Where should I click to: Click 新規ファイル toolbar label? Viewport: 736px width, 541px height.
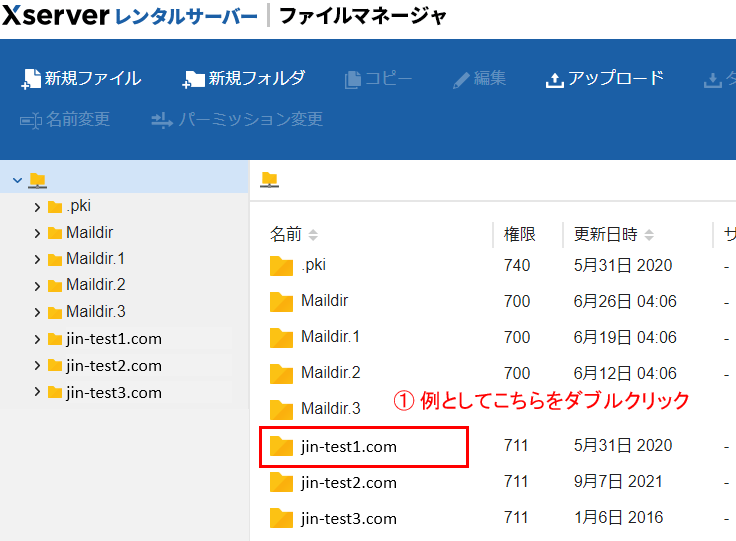[x=93, y=78]
